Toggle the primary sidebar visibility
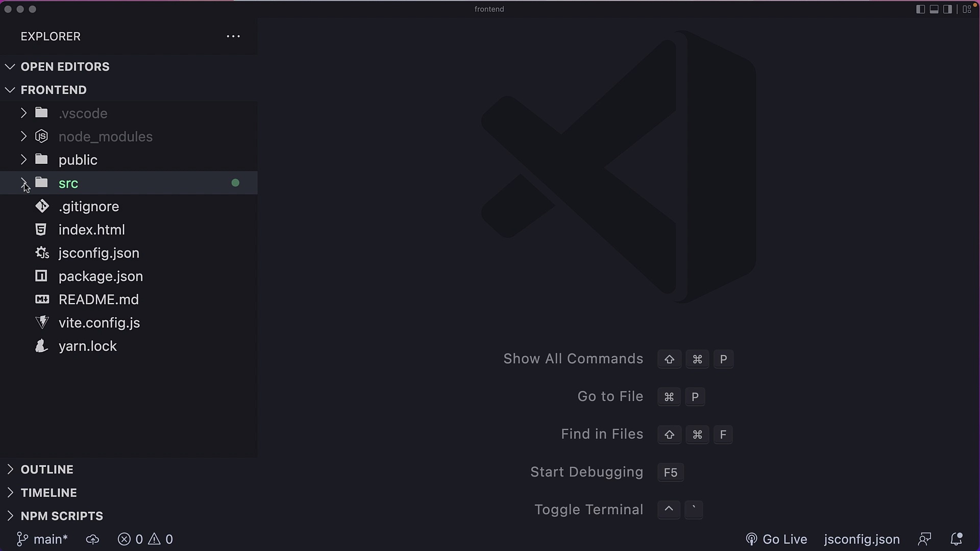 [x=920, y=9]
